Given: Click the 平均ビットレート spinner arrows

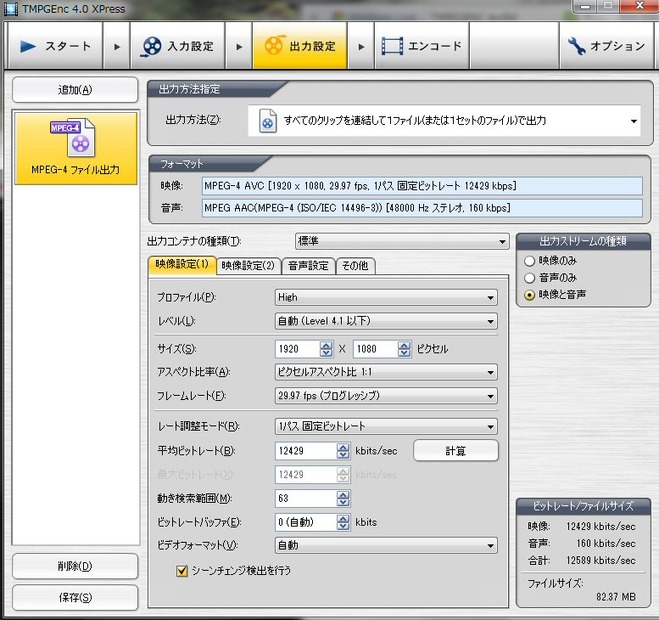Looking at the screenshot, I should click(343, 451).
